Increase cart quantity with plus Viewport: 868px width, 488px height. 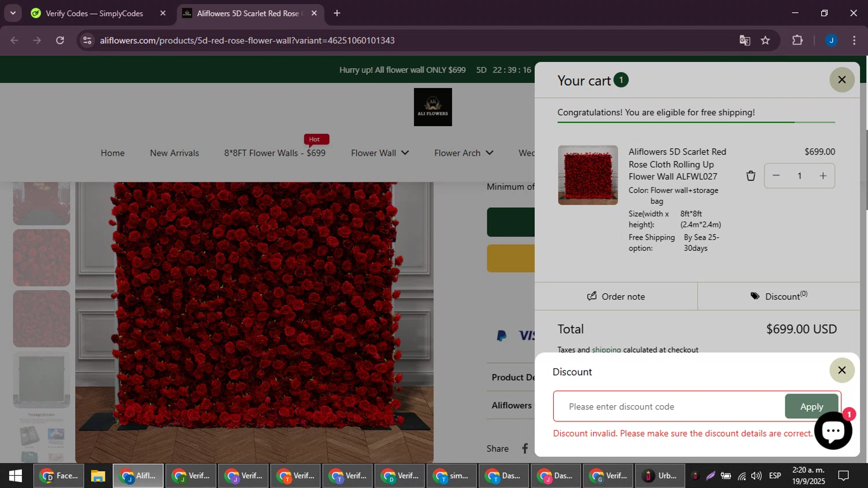pyautogui.click(x=823, y=176)
